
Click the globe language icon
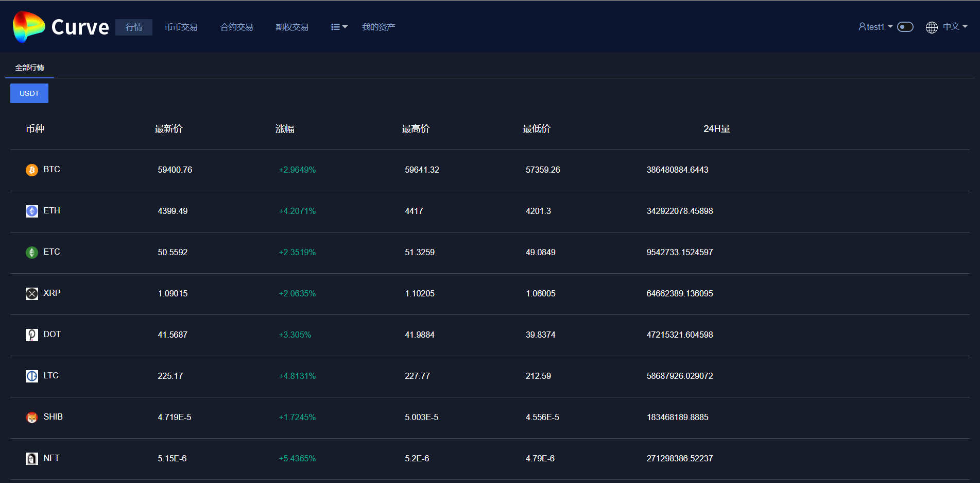pyautogui.click(x=932, y=27)
